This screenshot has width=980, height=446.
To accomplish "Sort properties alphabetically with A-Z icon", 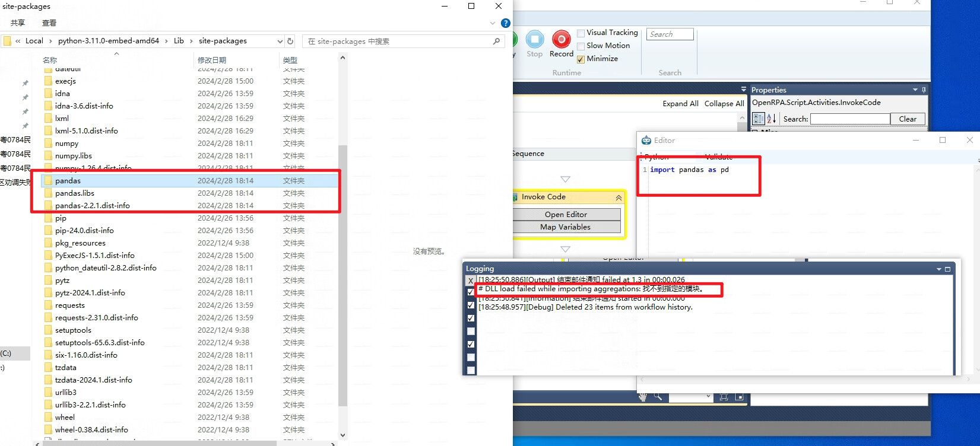I will pos(771,119).
